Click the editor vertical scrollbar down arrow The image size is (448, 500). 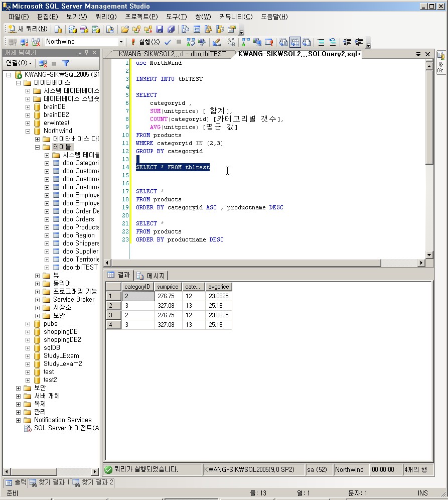coord(429,255)
